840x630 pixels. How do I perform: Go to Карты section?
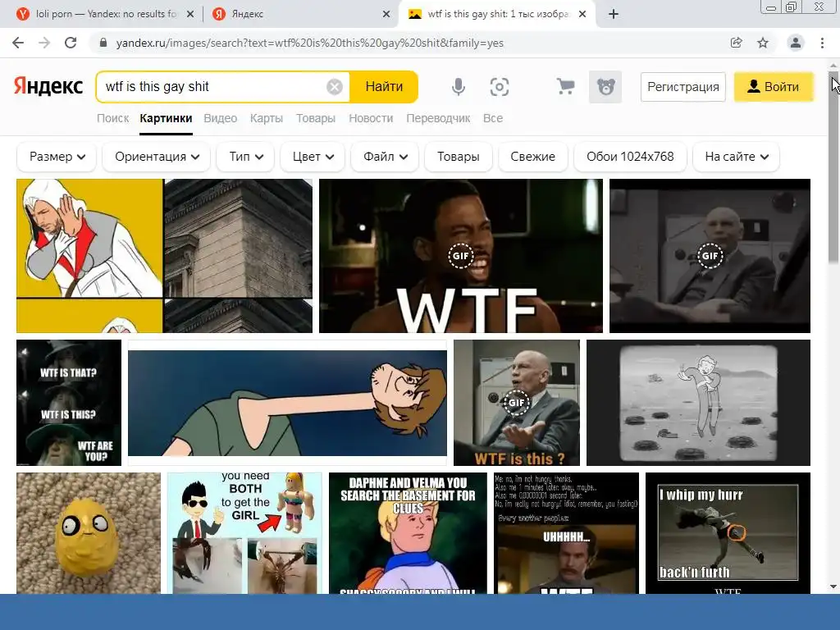pyautogui.click(x=267, y=118)
